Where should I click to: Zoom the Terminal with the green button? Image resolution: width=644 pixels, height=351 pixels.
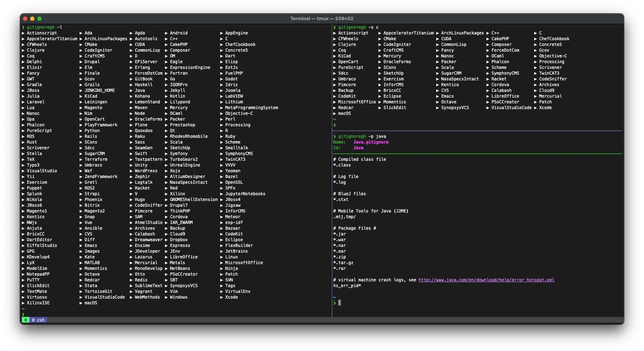39,19
